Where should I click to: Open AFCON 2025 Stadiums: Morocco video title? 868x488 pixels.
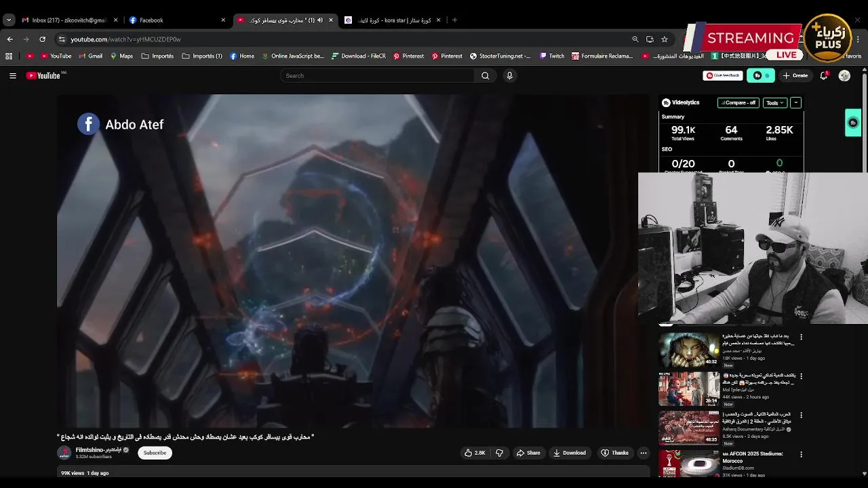[x=753, y=457]
